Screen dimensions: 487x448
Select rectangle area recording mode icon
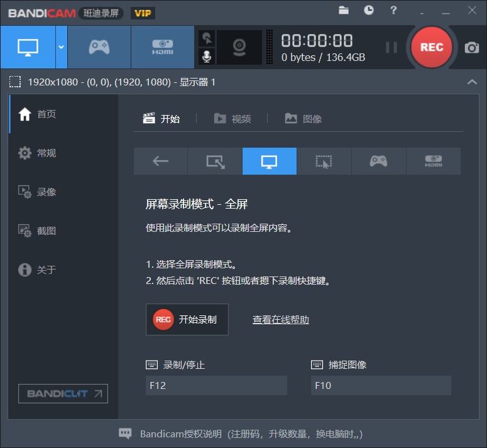pos(216,161)
